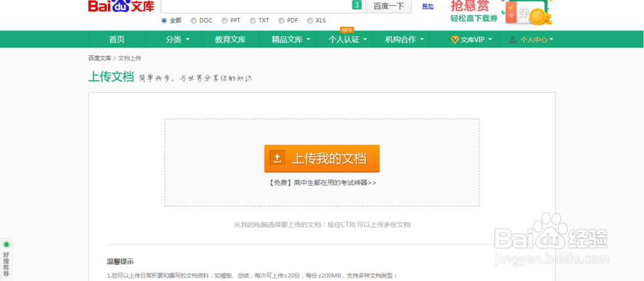This screenshot has width=644, height=281.
Task: Click the coupon coin banner graphic
Action: point(527,12)
